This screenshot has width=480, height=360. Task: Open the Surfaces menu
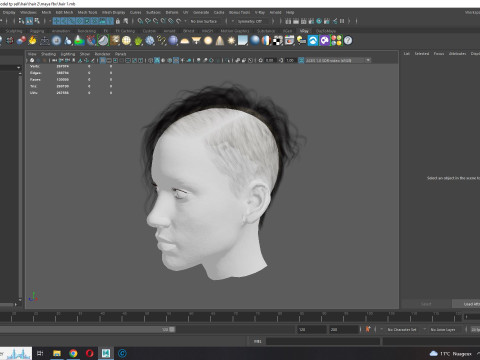153,12
